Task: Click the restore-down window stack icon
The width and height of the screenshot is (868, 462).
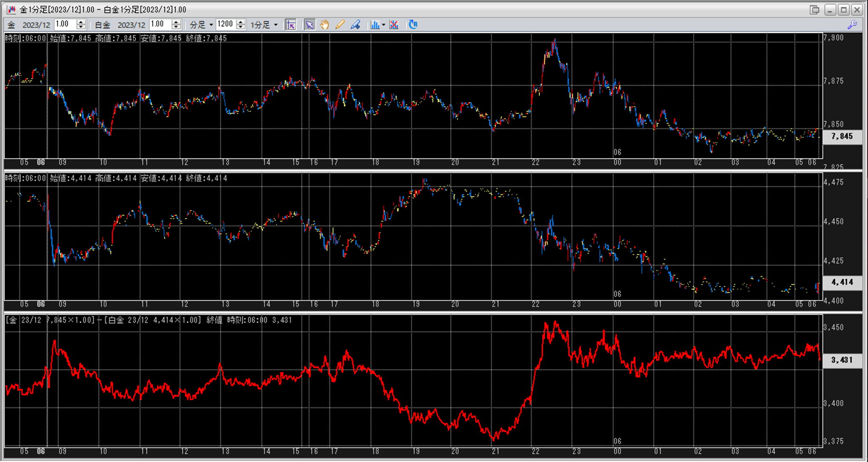Action: tap(814, 9)
